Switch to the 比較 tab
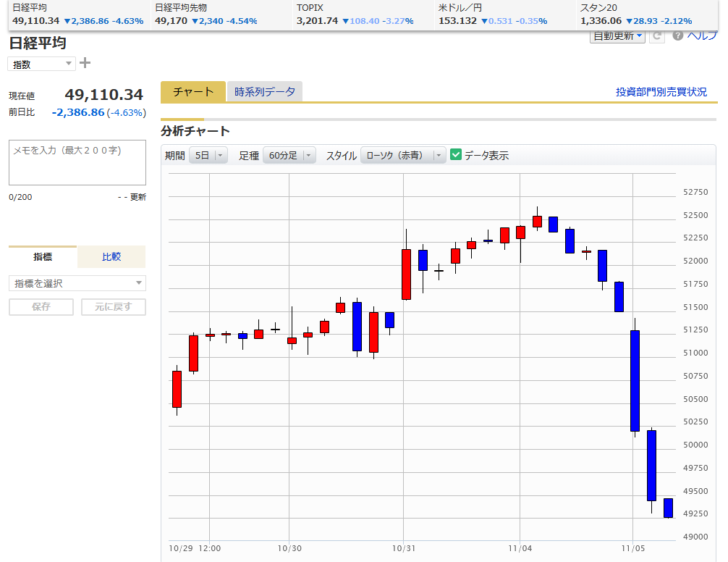This screenshot has width=728, height=562. point(111,256)
